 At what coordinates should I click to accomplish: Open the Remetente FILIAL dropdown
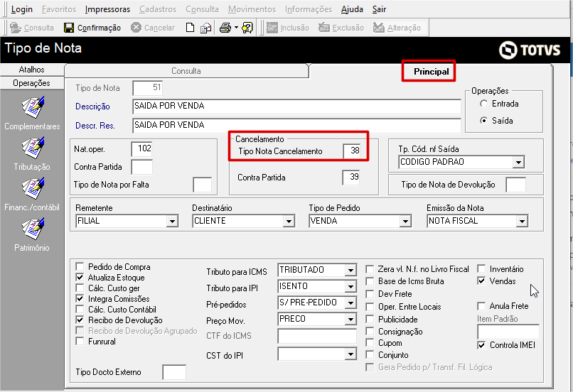[172, 221]
